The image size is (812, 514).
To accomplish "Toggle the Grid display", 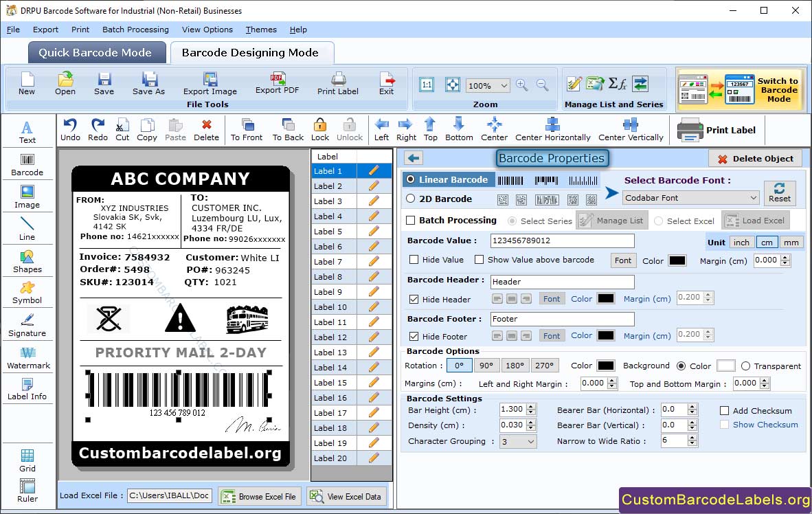I will tap(27, 460).
